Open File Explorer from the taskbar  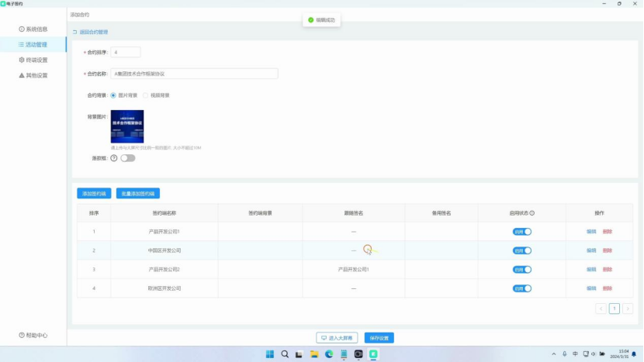[314, 354]
